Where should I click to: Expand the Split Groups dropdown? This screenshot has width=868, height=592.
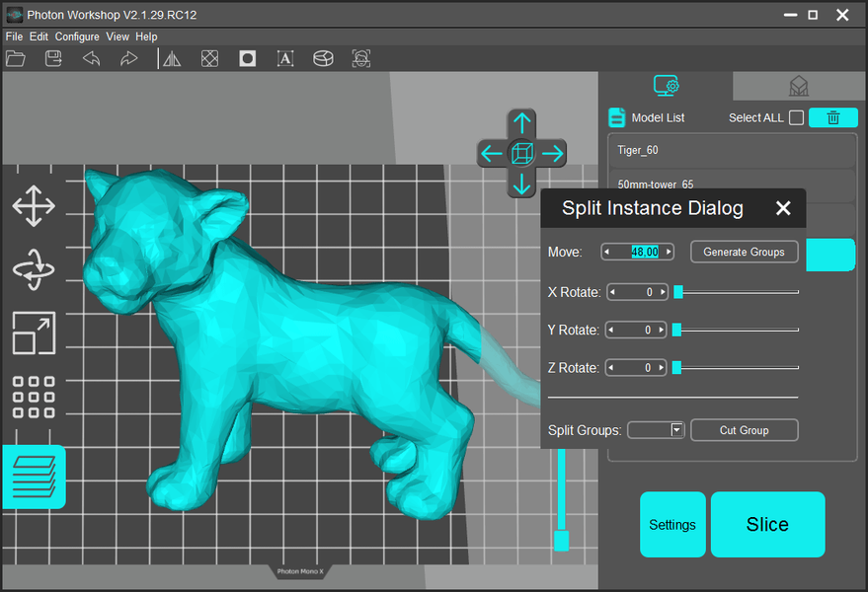tap(676, 430)
